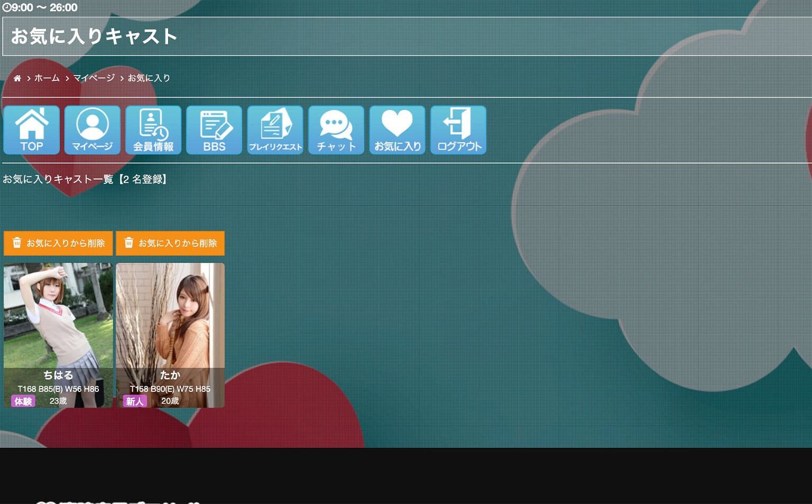812x504 pixels.
Task: Click お気に入り breadcrumb text
Action: coord(149,78)
